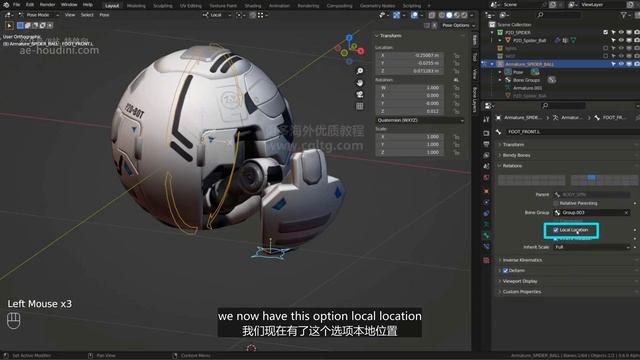
Task: Switch to the Geometry Nodes workspace tab
Action: pyautogui.click(x=377, y=6)
